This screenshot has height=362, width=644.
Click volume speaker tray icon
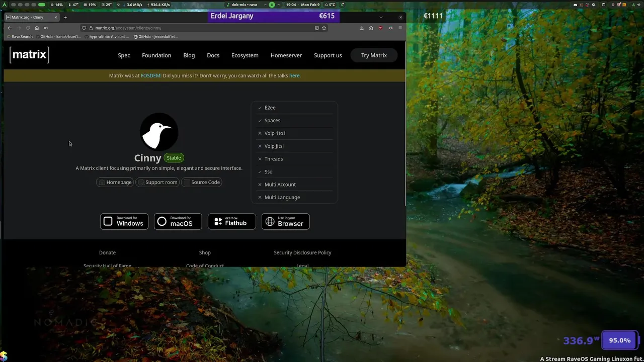(x=638, y=5)
